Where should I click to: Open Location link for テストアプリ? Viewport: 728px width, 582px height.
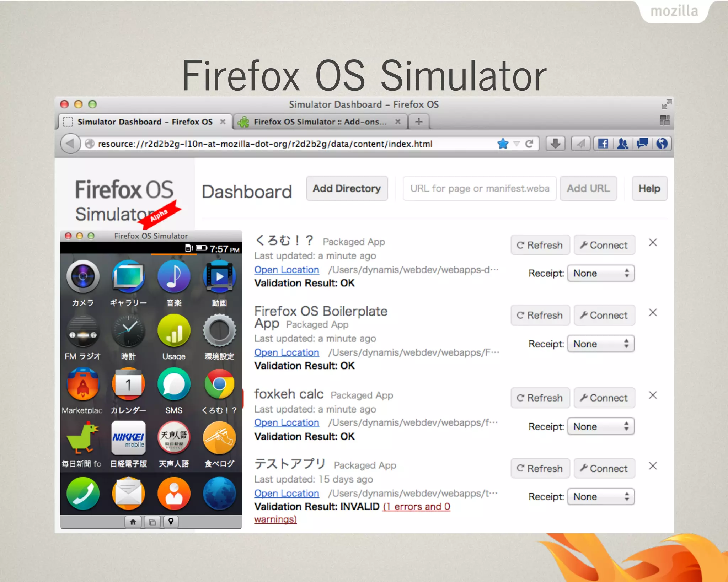pyautogui.click(x=287, y=493)
